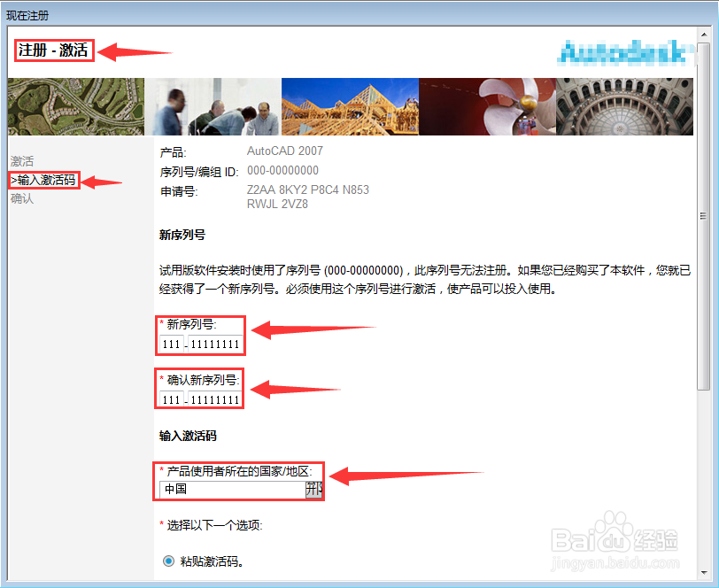The height and width of the screenshot is (588, 719).
Task: Click the 输入激活码 section heading
Action: [x=188, y=436]
